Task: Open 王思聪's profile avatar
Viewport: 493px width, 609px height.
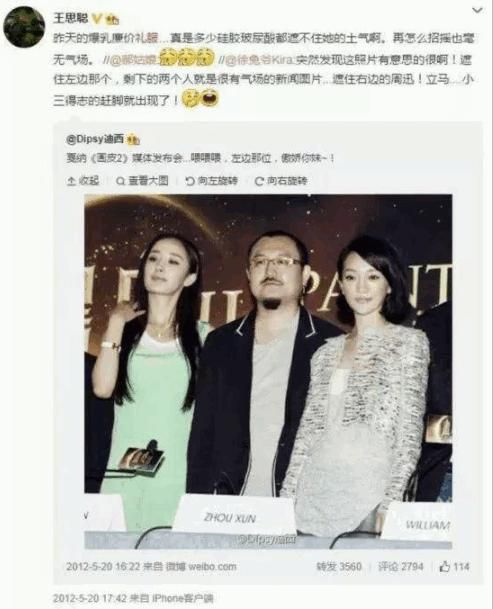Action: (24, 27)
